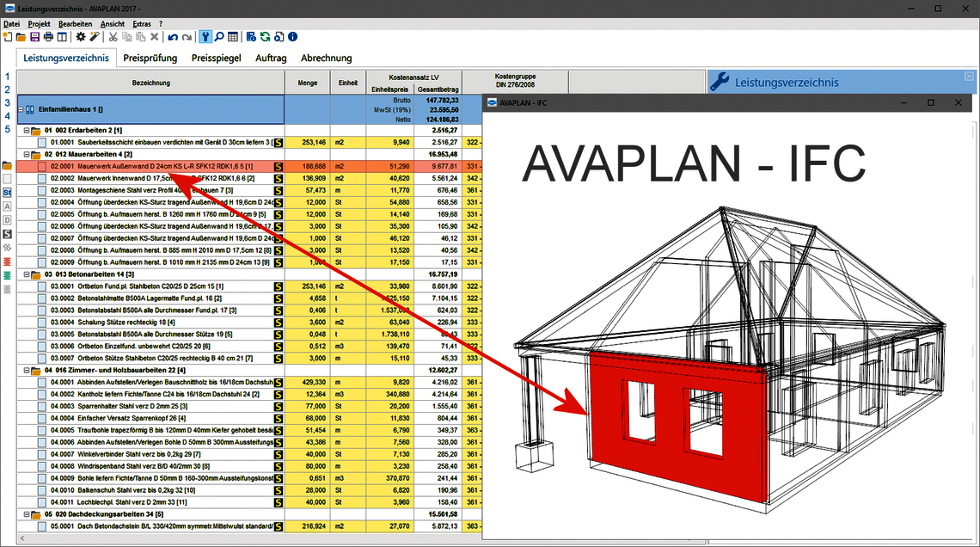Show outline level 1 in left margin
The image size is (980, 547).
pyautogui.click(x=8, y=77)
